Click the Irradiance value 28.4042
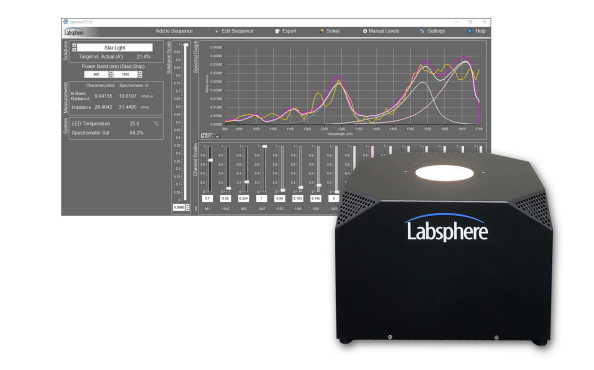The image size is (594, 370). pos(103,107)
